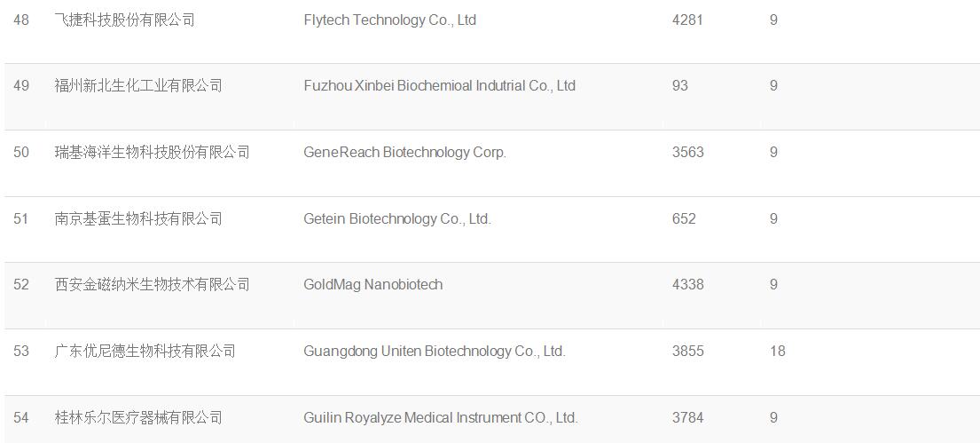
Task: Click the value 4338
Action: click(x=688, y=285)
